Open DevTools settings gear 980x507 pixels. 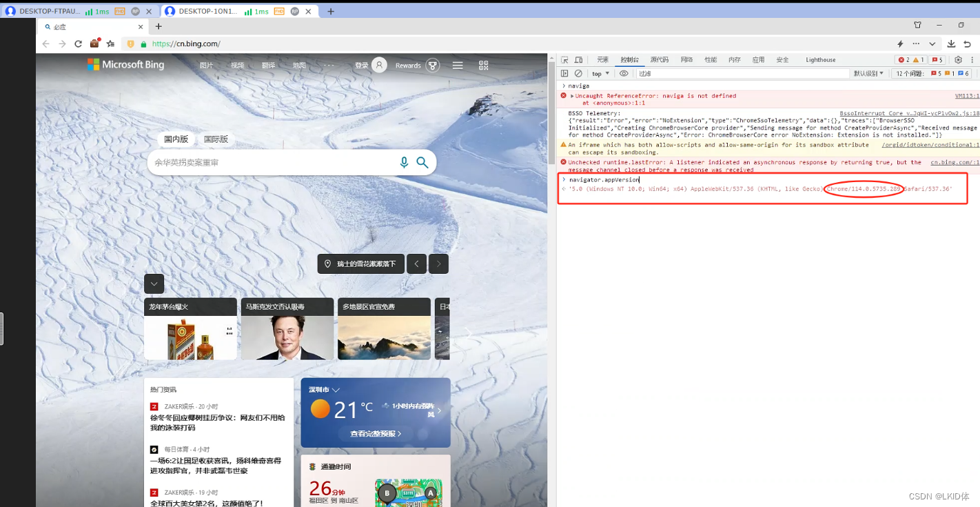pos(957,59)
